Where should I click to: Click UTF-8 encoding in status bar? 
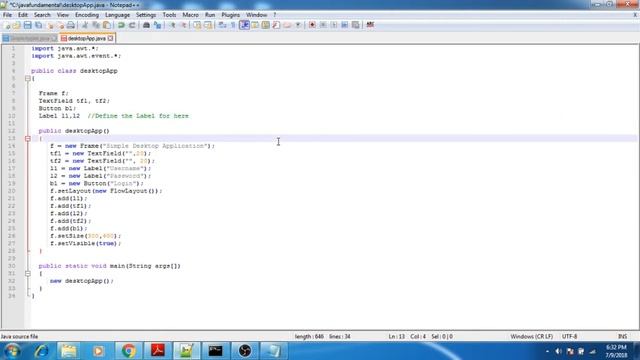[569, 336]
